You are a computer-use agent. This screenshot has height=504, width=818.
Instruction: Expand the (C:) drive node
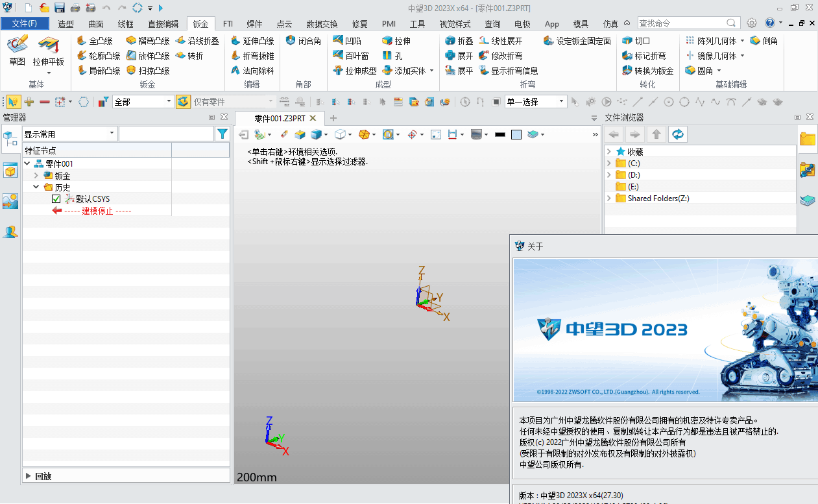608,163
